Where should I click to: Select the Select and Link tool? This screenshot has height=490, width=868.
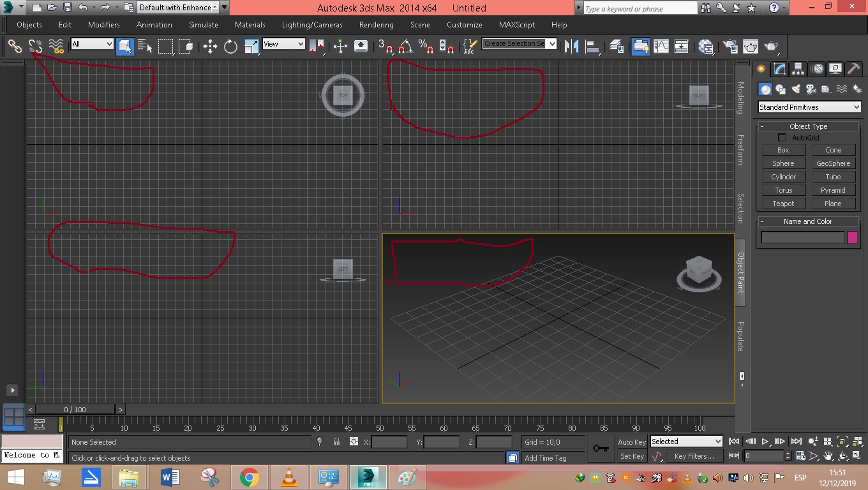point(15,46)
